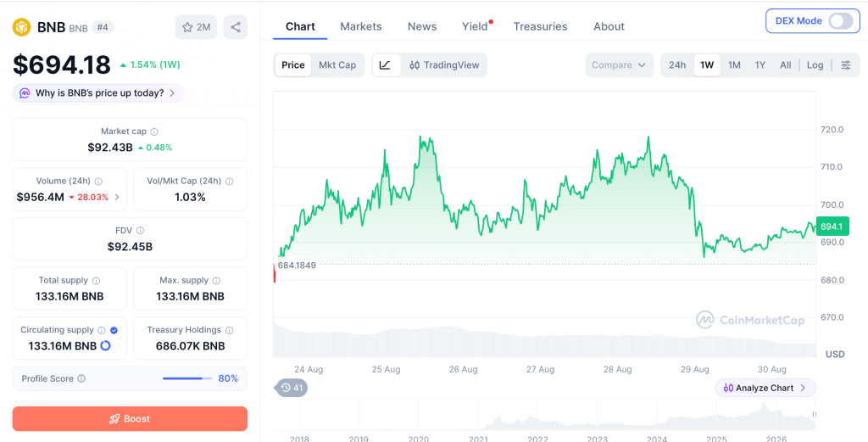Add BNB to watchlist with star icon
This screenshot has height=442, width=868.
196,27
